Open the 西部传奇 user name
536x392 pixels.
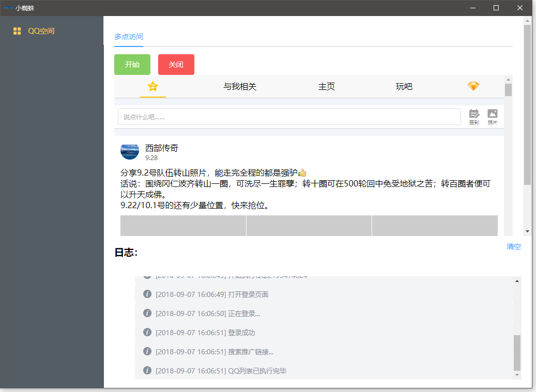pos(162,148)
